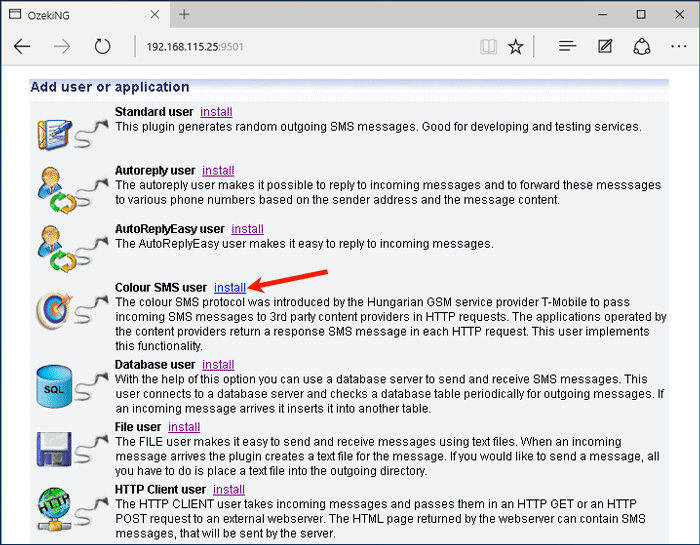This screenshot has height=545, width=700.
Task: Click the HTTP Client user globe icon
Action: click(x=54, y=509)
